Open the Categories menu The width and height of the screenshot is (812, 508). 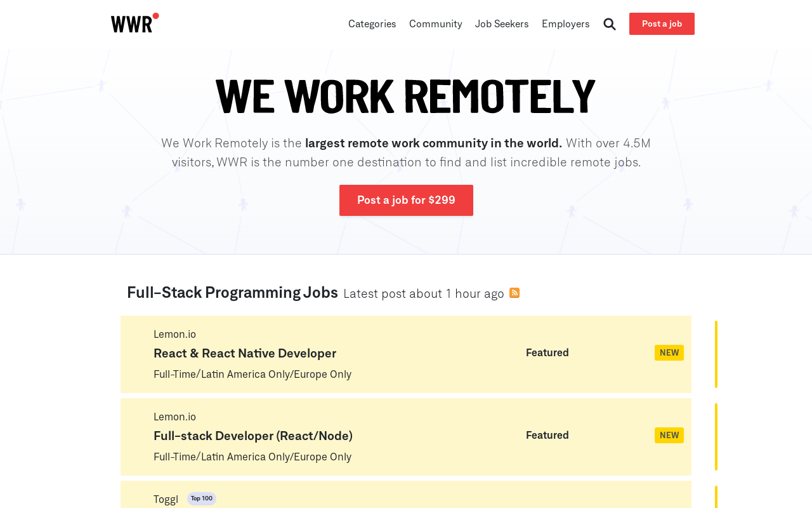pyautogui.click(x=372, y=24)
